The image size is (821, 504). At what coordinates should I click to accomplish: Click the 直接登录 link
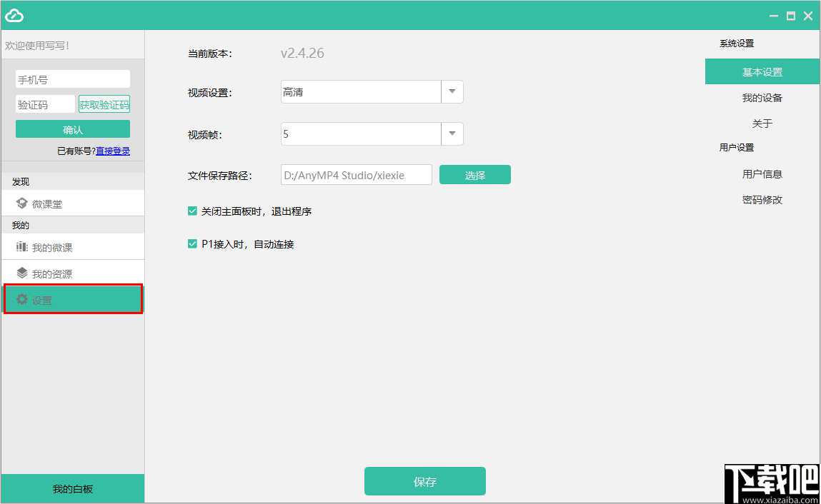click(x=112, y=151)
